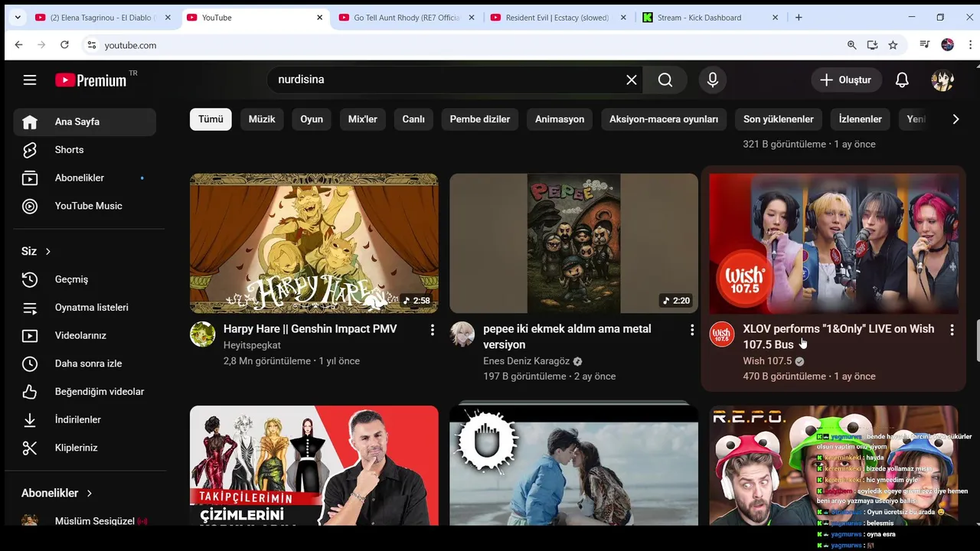This screenshot has height=551, width=980.
Task: Select Aksiyon-macera oyunları chip
Action: [x=664, y=119]
